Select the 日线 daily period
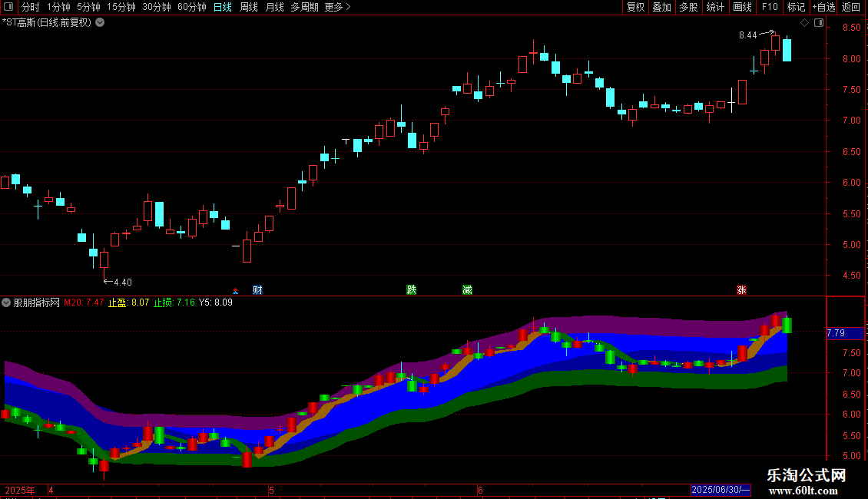The width and height of the screenshot is (868, 499). [x=223, y=7]
